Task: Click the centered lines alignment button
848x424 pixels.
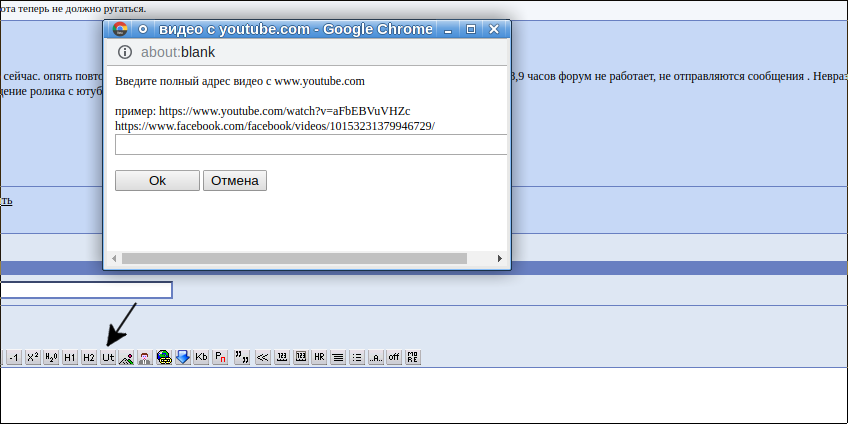Action: tap(338, 357)
